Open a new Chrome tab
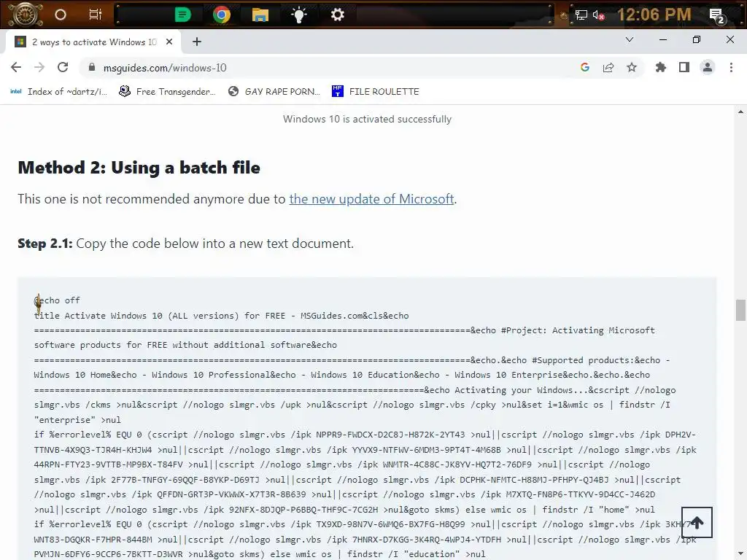Image resolution: width=747 pixels, height=560 pixels. tap(197, 42)
